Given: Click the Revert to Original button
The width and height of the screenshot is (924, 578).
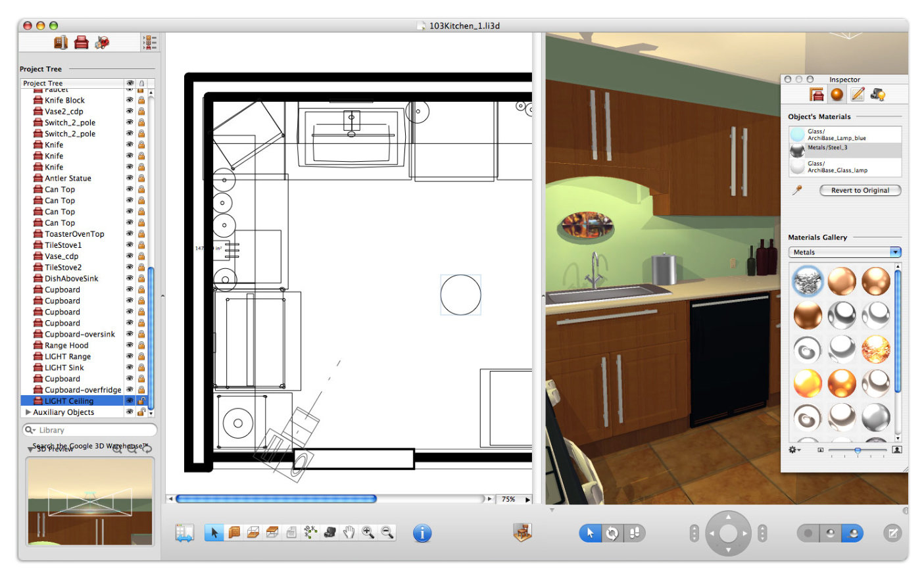Looking at the screenshot, I should click(860, 190).
